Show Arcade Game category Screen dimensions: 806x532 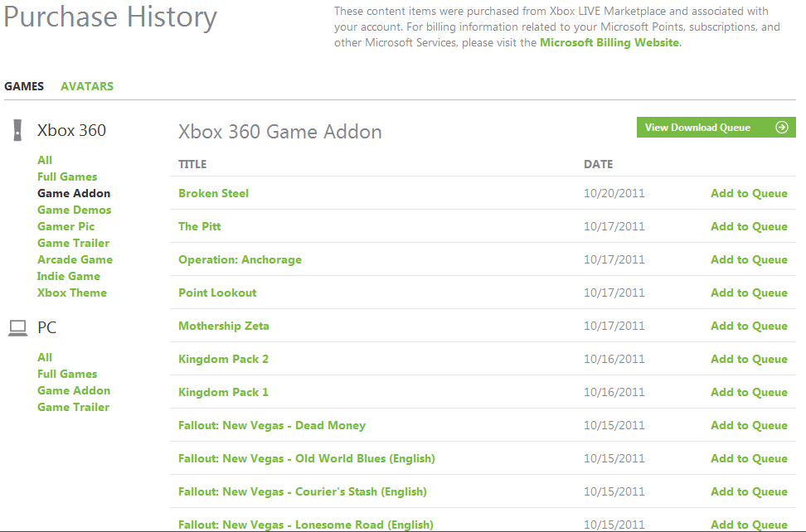tap(75, 260)
